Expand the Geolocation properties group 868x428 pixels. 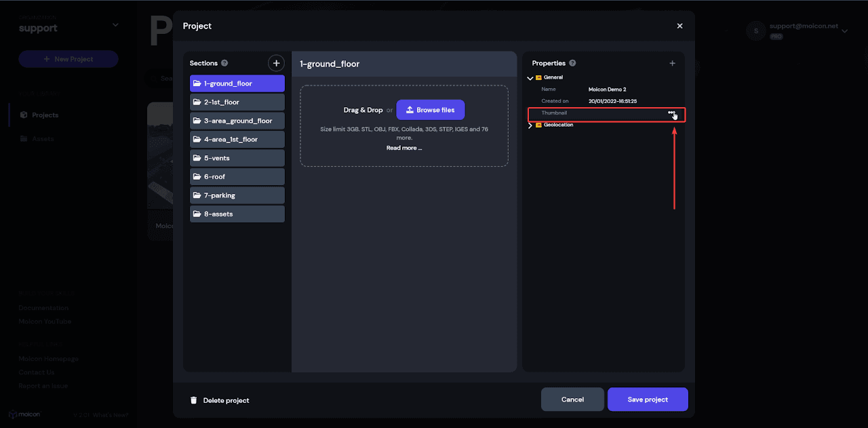[530, 125]
